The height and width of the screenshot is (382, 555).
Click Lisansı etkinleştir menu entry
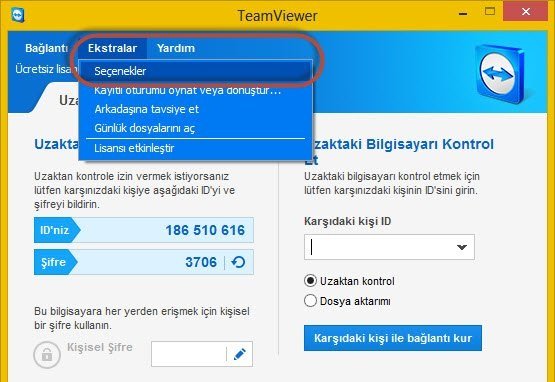[195, 148]
